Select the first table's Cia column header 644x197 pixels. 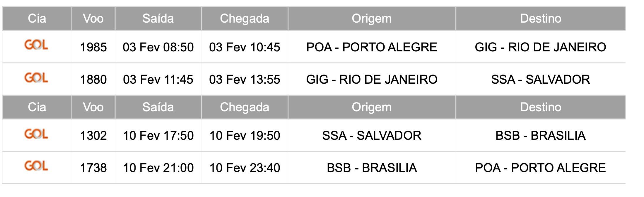pyautogui.click(x=37, y=18)
